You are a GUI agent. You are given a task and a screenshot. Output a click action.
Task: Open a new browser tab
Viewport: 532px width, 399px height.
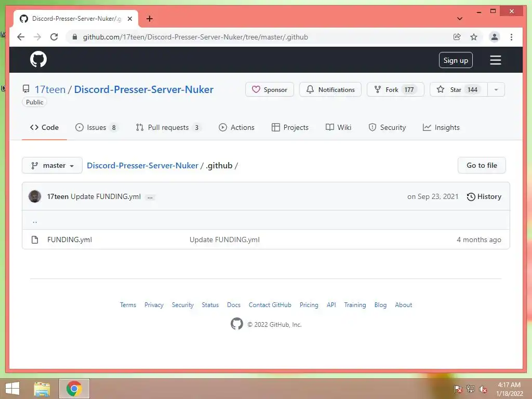(149, 19)
